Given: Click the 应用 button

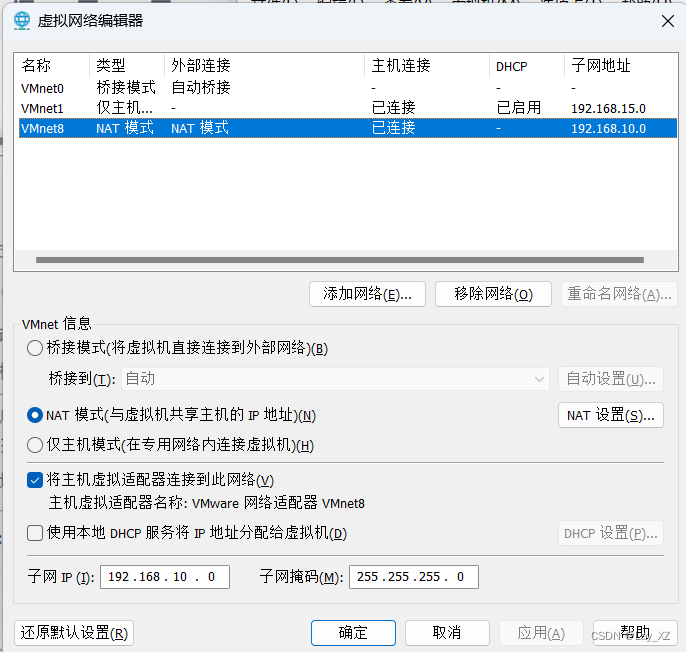Looking at the screenshot, I should pos(541,633).
